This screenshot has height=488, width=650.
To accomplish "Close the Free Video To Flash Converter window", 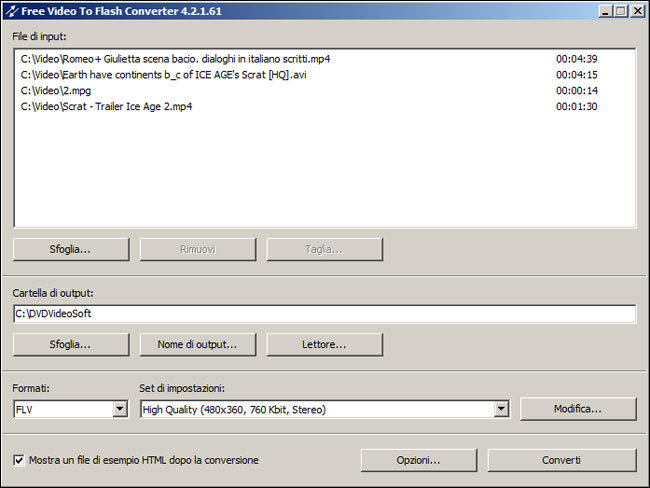I will (637, 11).
